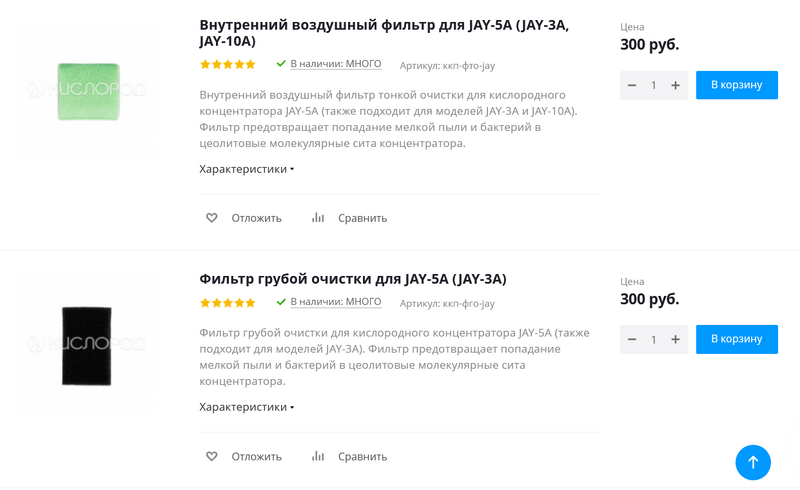The width and height of the screenshot is (800, 490).
Task: Click scroll-to-top arrow button
Action: 753,462
